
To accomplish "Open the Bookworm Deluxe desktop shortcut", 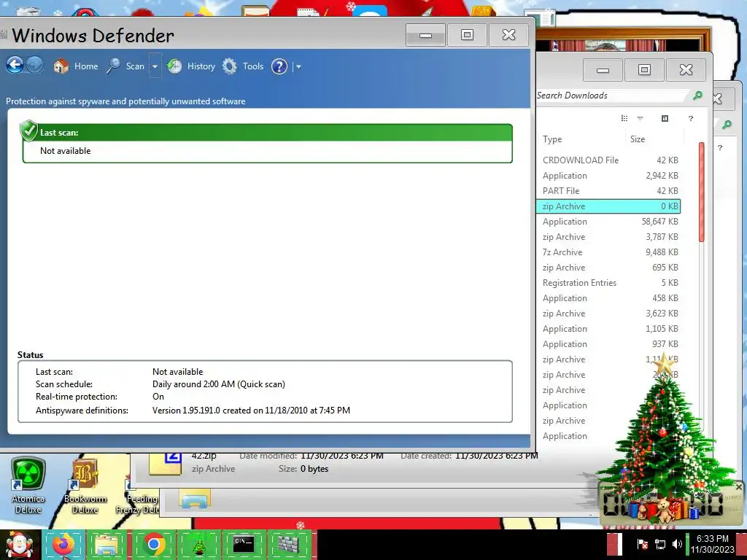I will (85, 486).
